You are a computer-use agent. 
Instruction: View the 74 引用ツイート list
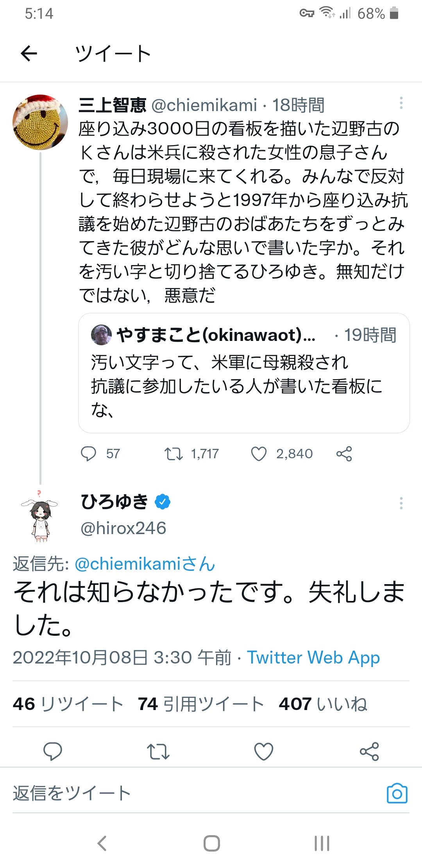(201, 704)
